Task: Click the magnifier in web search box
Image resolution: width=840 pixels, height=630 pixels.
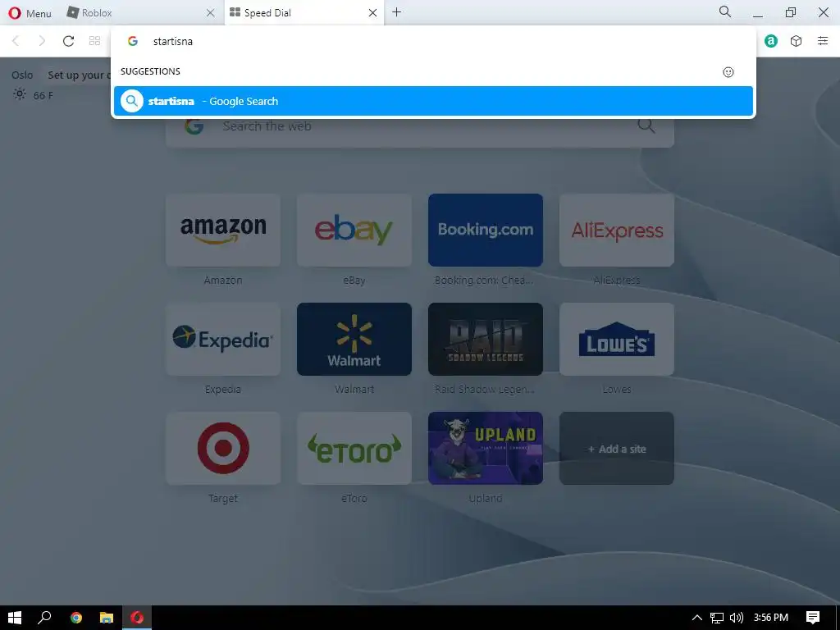Action: tap(646, 126)
